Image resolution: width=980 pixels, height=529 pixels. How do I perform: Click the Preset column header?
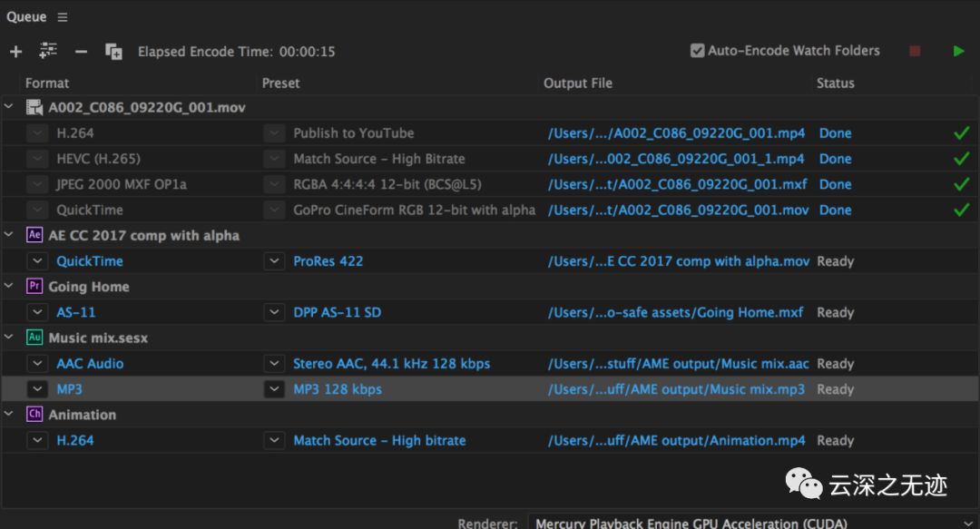[x=280, y=83]
